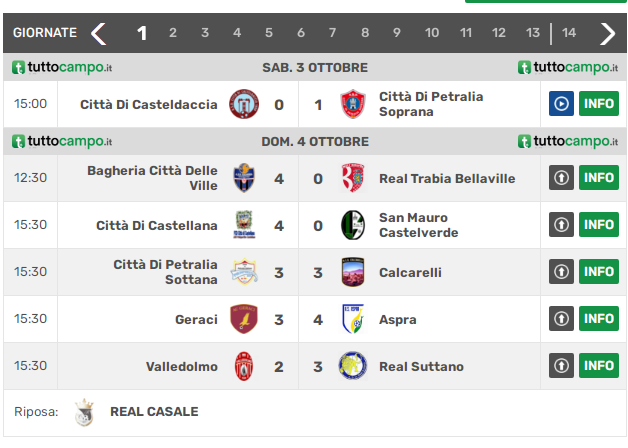Click the Aspra team crest
Image resolution: width=628 pixels, height=448 pixels.
point(353,319)
